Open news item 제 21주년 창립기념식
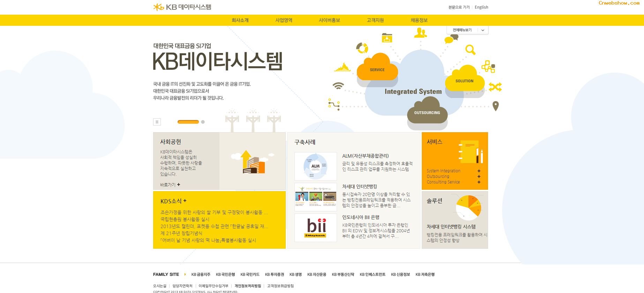Image resolution: width=644 pixels, height=293 pixels. (181, 233)
